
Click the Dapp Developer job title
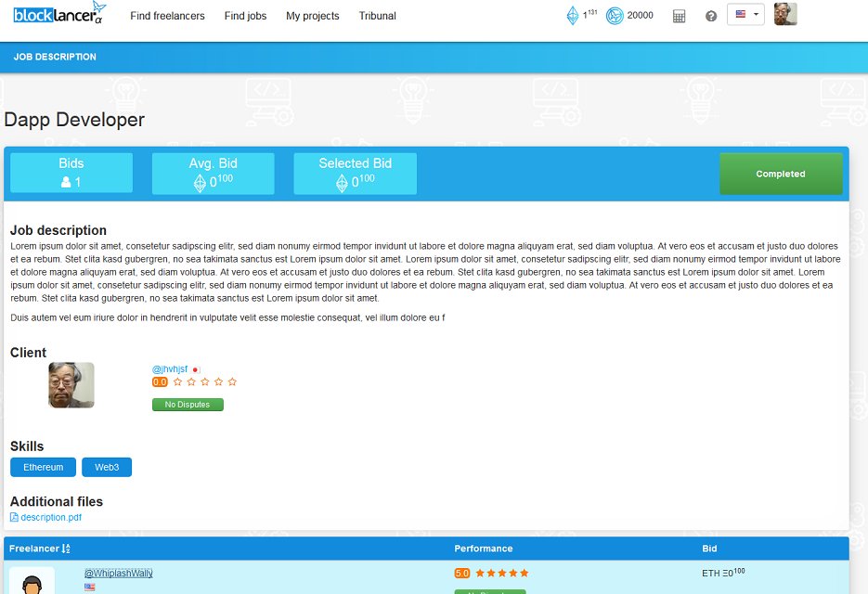(x=74, y=120)
